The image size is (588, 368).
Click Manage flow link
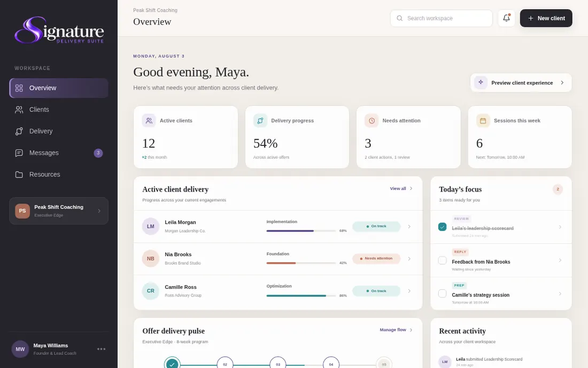click(396, 329)
